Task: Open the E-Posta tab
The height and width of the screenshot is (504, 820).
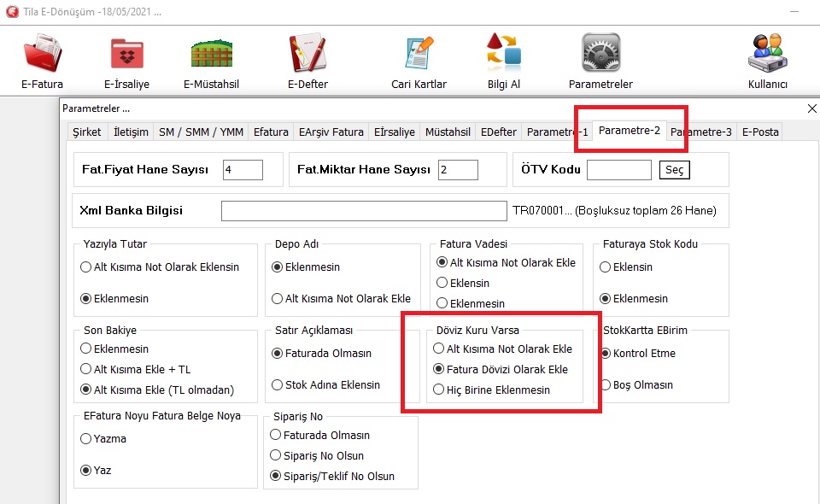Action: coord(759,132)
